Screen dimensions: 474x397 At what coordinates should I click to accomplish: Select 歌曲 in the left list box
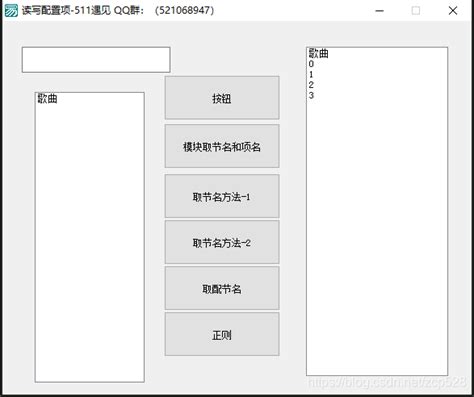[47, 99]
